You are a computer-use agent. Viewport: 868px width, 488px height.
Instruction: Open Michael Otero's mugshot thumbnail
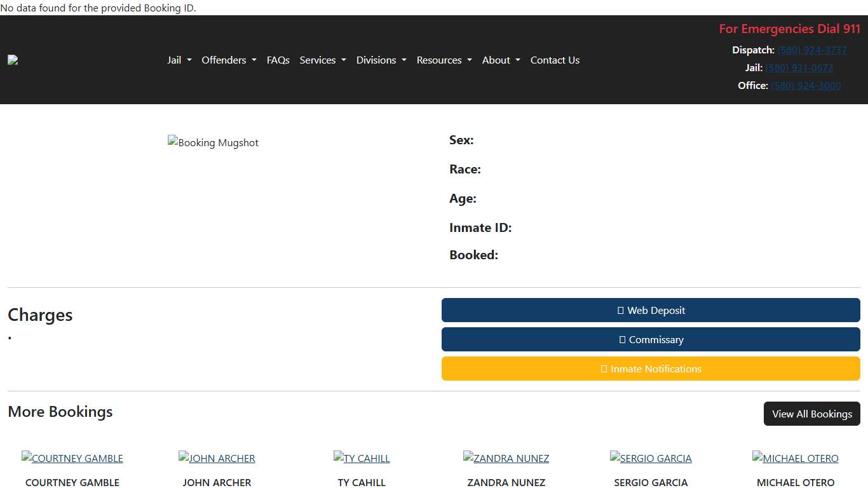coord(795,458)
